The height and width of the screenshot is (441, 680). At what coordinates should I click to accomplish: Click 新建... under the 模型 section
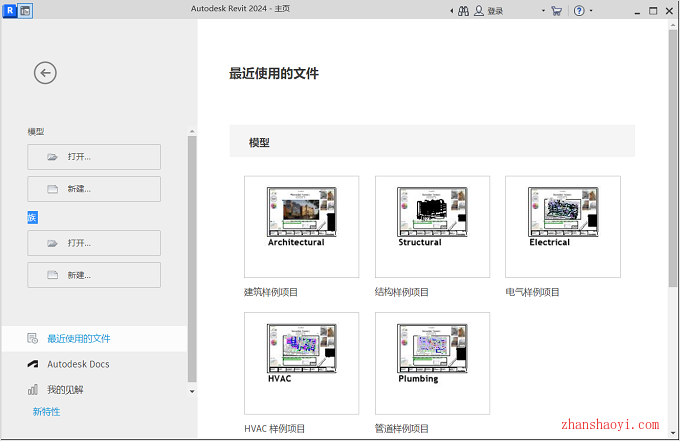94,189
